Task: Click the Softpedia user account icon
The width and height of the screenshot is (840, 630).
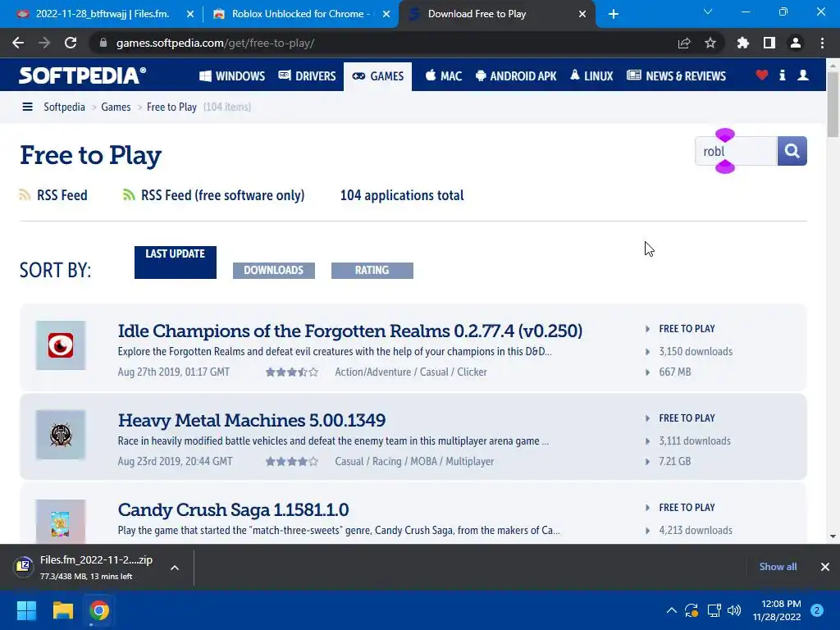Action: (803, 75)
